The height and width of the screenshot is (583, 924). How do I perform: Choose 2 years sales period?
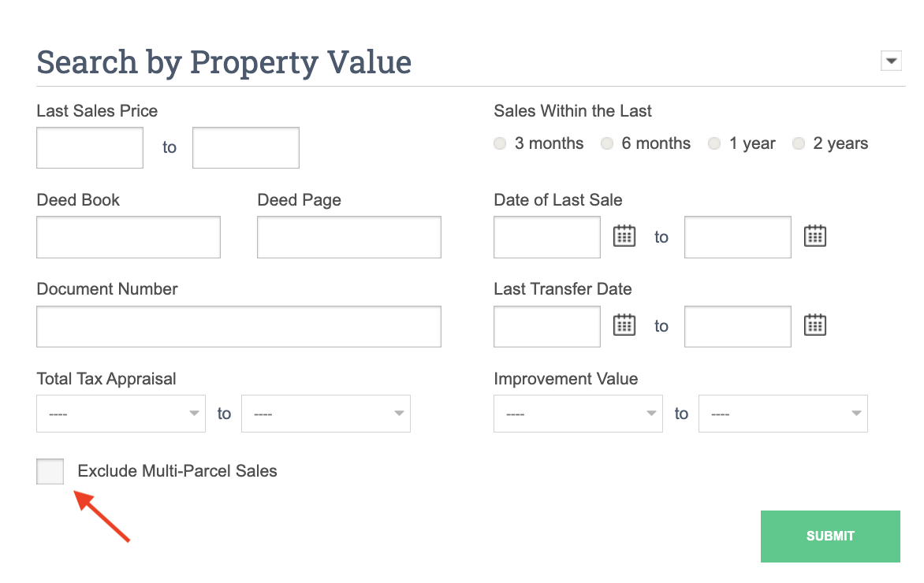(x=799, y=143)
